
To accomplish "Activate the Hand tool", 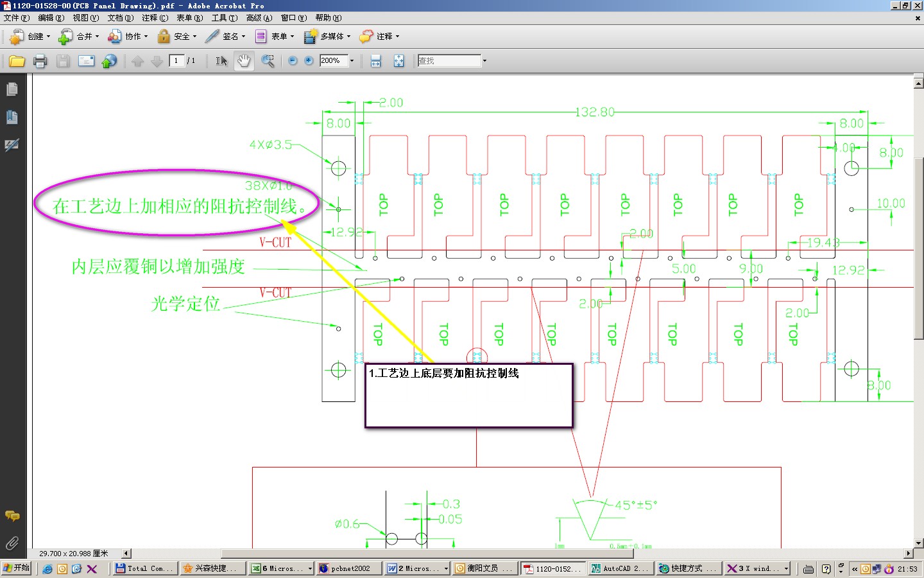I will click(244, 61).
